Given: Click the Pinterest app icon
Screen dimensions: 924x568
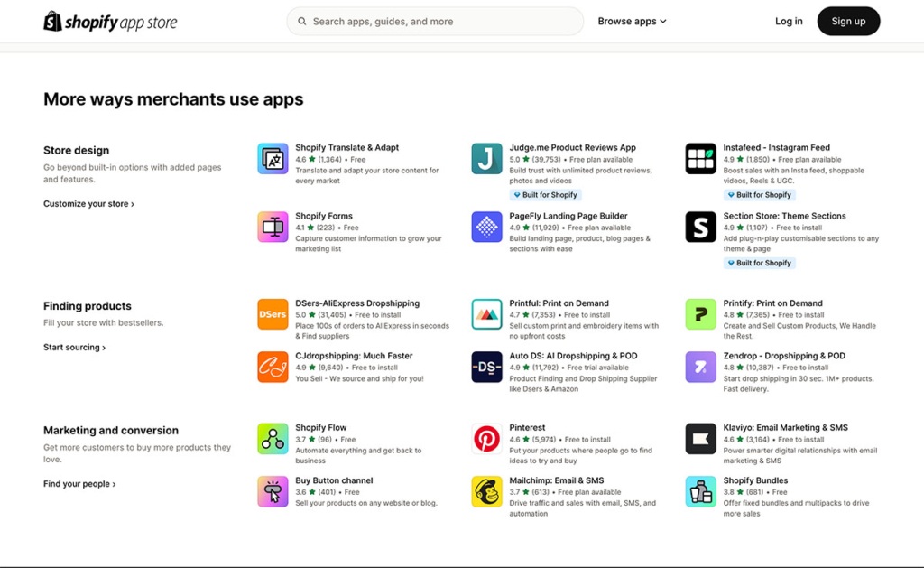Looking at the screenshot, I should click(486, 439).
